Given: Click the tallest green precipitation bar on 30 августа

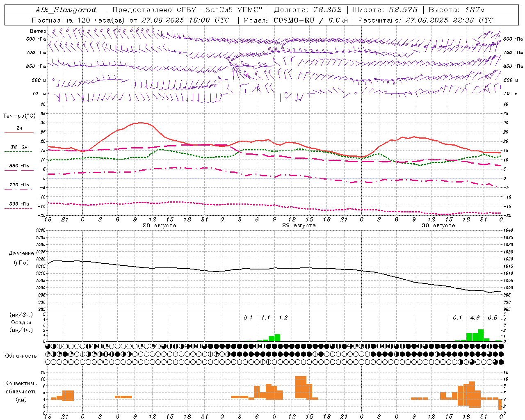Looking at the screenshot, I should pos(481,335).
